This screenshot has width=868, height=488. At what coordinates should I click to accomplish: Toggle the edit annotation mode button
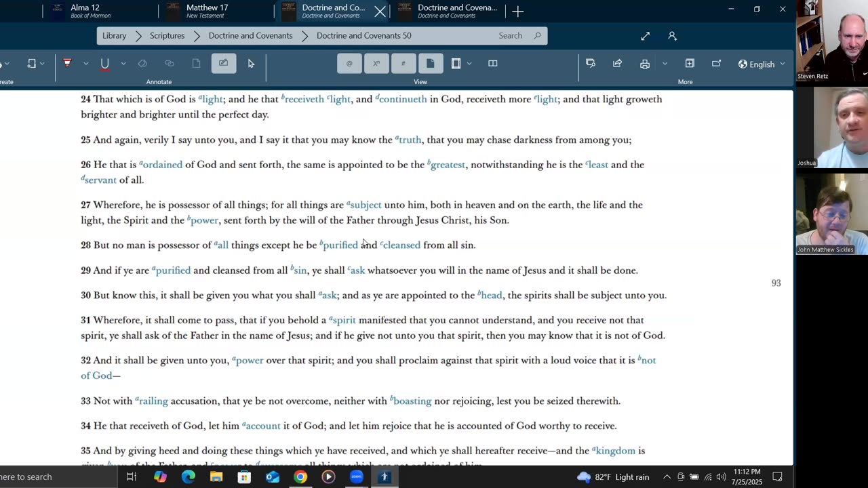[x=223, y=63]
